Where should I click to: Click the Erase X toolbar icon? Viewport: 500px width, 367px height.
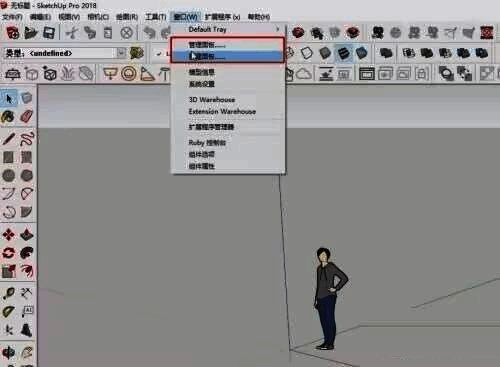pyautogui.click(x=126, y=33)
